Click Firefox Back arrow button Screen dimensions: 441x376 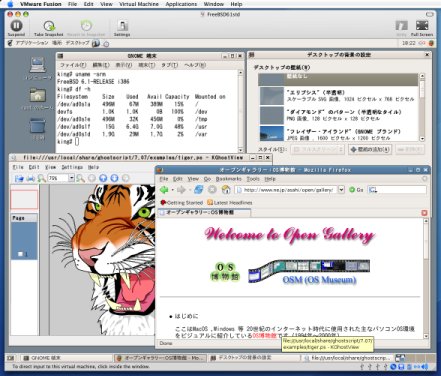[164, 190]
